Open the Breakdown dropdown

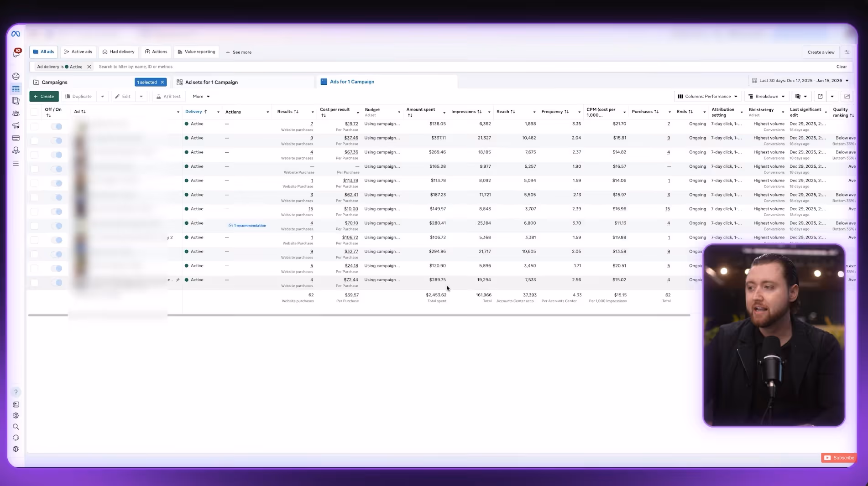[x=767, y=96]
